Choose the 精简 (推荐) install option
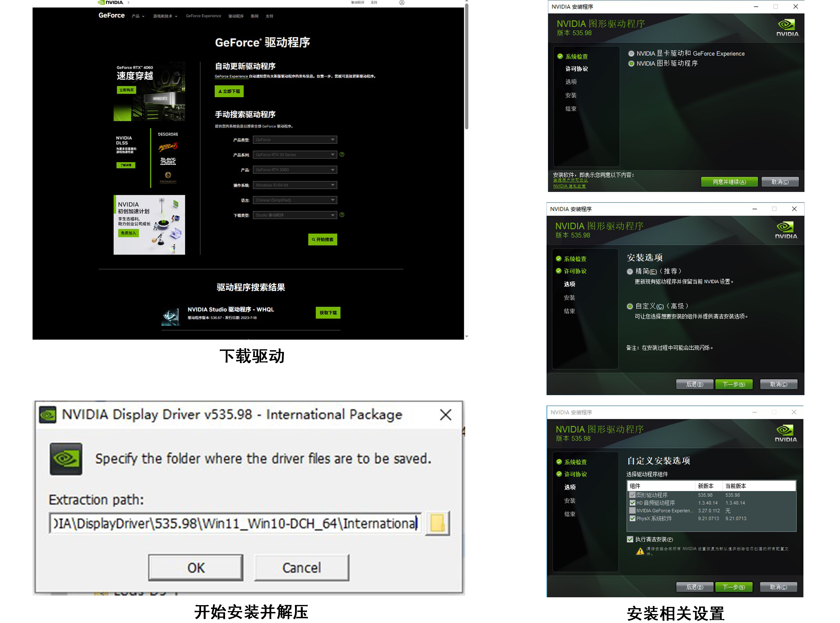 630,272
